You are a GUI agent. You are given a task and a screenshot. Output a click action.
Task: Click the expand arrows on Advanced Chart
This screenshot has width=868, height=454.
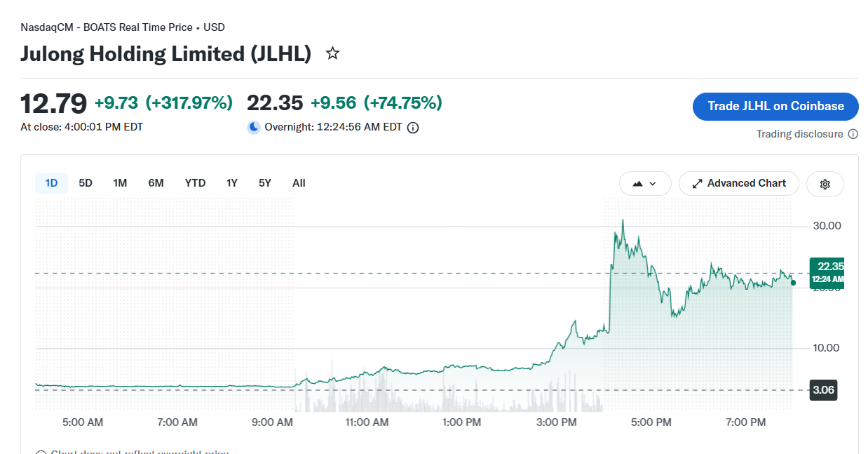point(697,183)
